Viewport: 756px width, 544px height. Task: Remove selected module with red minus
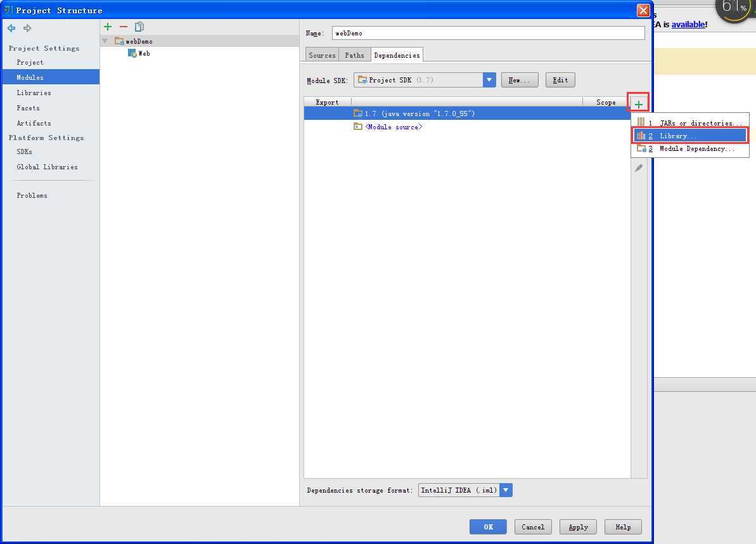(124, 27)
